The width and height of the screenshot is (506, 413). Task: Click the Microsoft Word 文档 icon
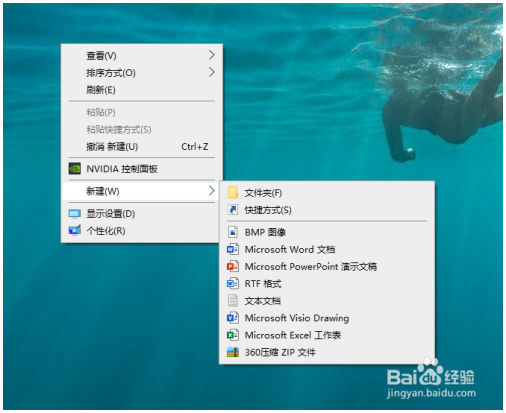tap(233, 249)
